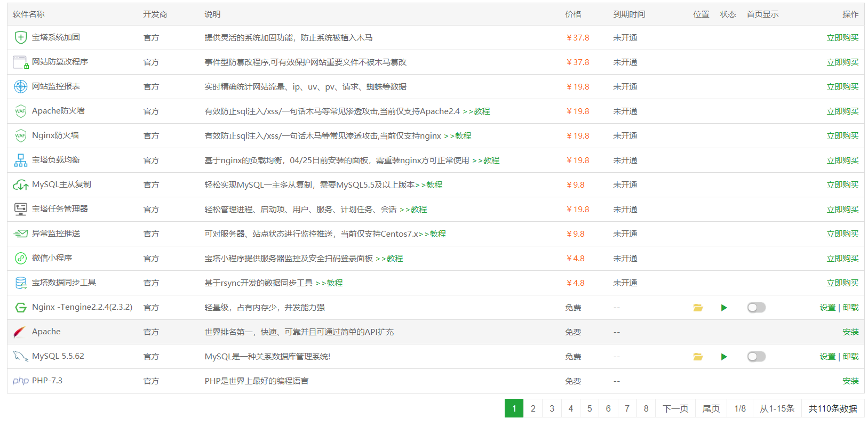Jump to 尾页 last page

point(711,408)
